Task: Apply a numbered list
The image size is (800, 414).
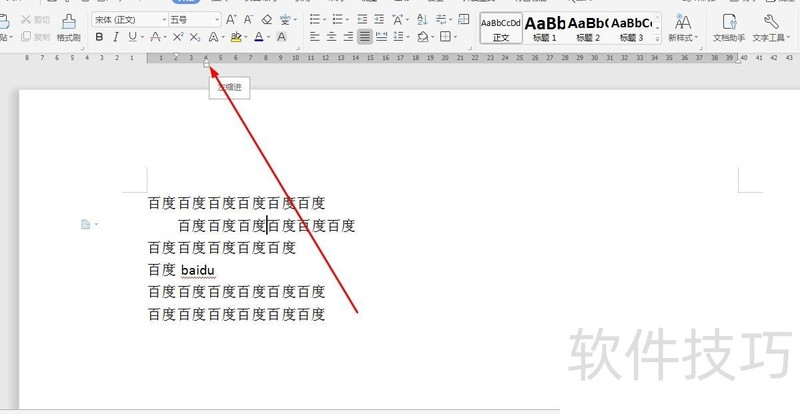Action: (337, 20)
